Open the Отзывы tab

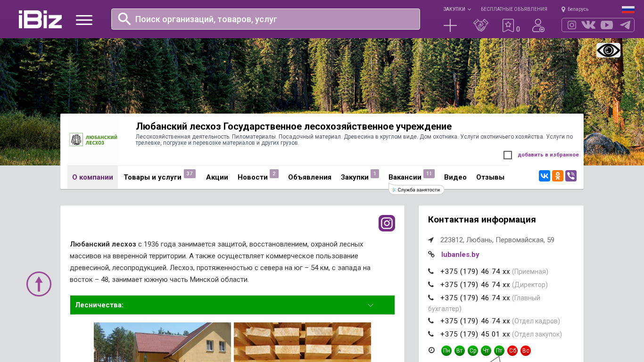490,177
